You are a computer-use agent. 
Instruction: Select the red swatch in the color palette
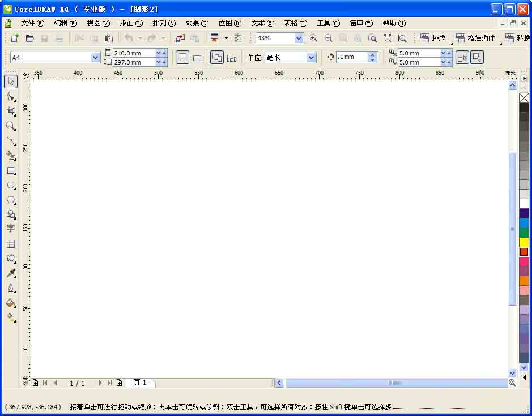click(524, 252)
